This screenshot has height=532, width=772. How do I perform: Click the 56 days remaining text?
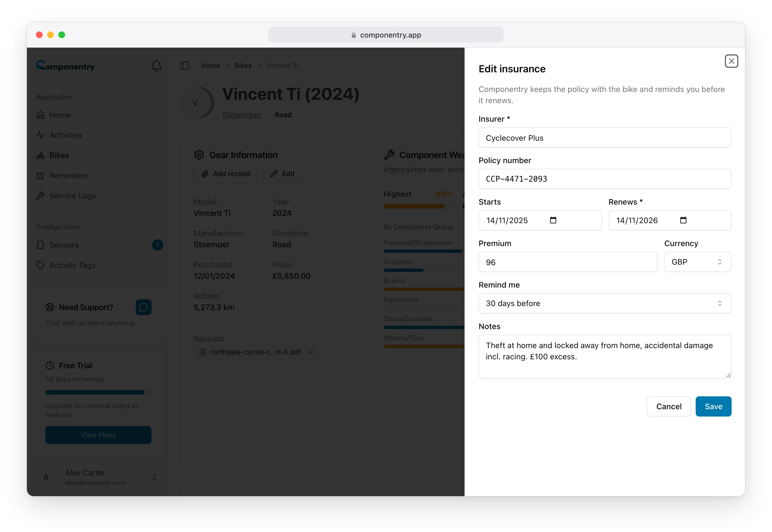point(74,379)
